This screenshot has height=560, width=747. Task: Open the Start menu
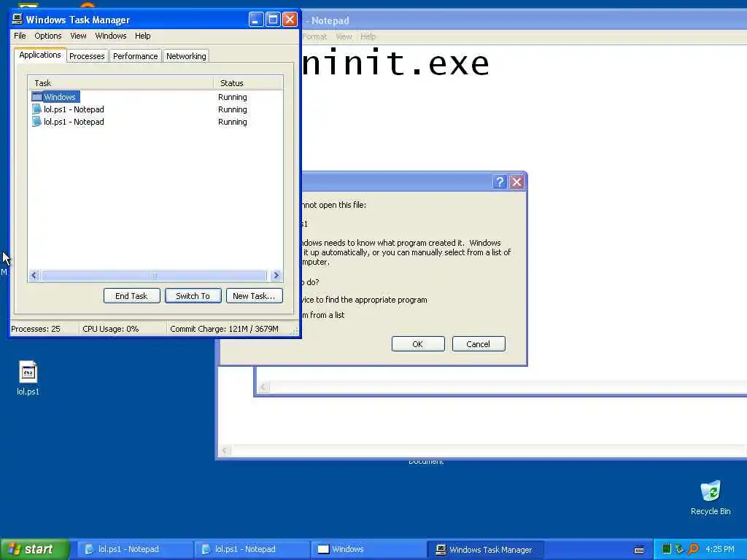pyautogui.click(x=35, y=549)
